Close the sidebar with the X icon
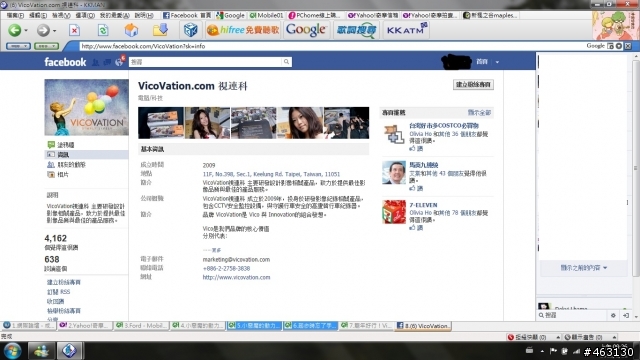Viewport: 640px width, 360px height. tap(628, 46)
